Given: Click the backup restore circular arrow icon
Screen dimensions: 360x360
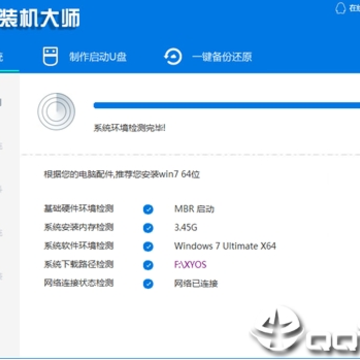Looking at the screenshot, I should (x=173, y=57).
